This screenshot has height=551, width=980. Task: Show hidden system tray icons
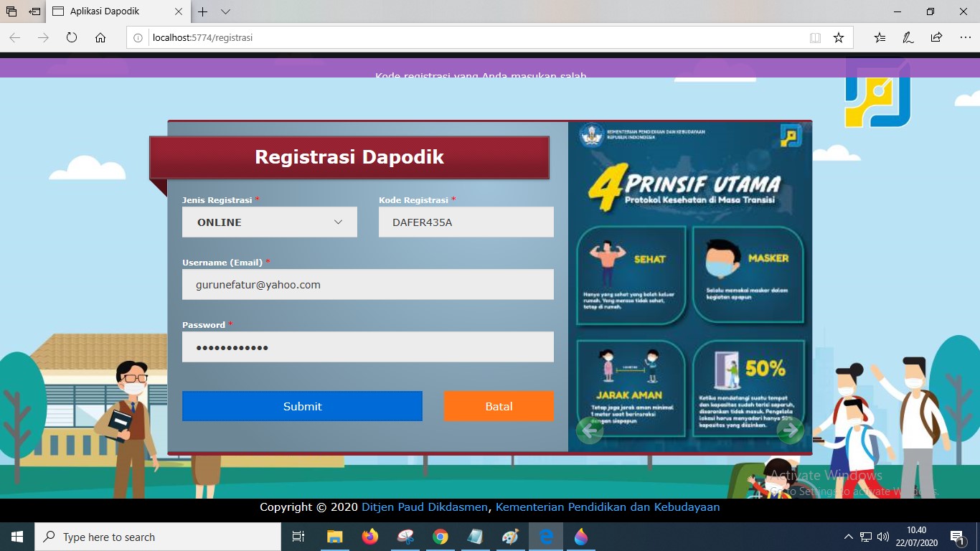848,537
